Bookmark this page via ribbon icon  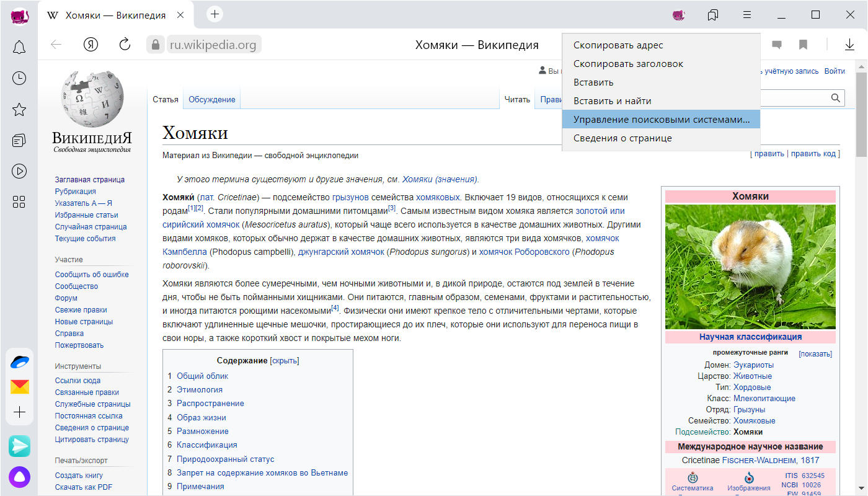[x=803, y=45]
